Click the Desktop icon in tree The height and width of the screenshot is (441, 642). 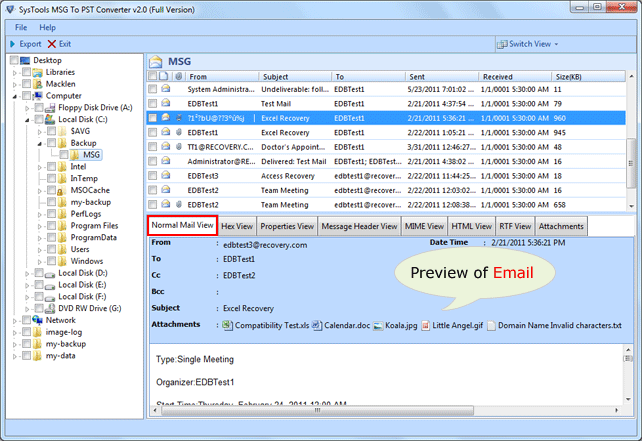(x=25, y=61)
